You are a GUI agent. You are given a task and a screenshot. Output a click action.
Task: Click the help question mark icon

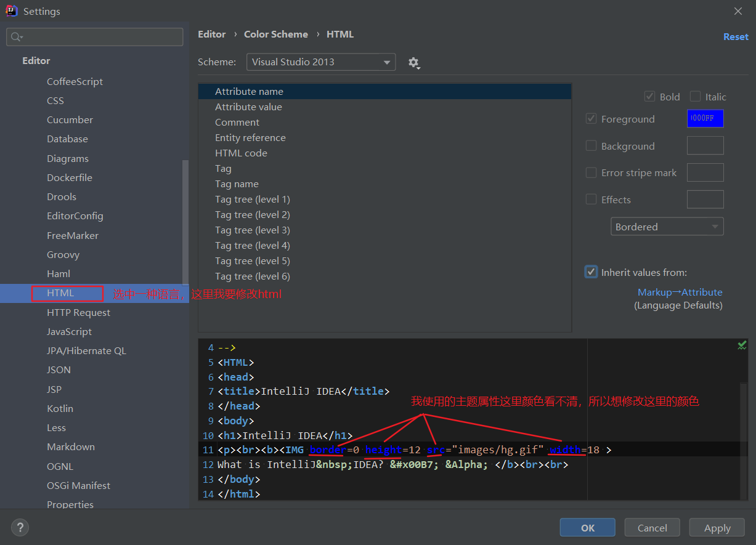20,528
